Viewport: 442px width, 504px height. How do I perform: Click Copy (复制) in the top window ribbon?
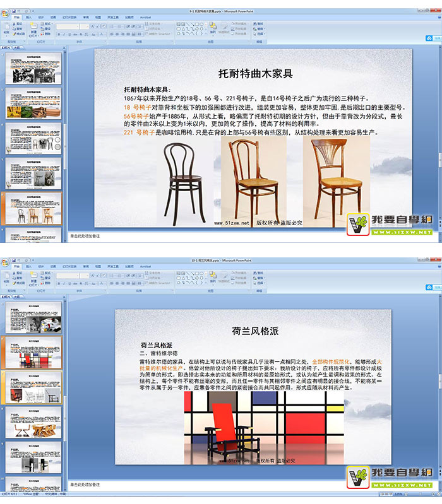[x=18, y=28]
